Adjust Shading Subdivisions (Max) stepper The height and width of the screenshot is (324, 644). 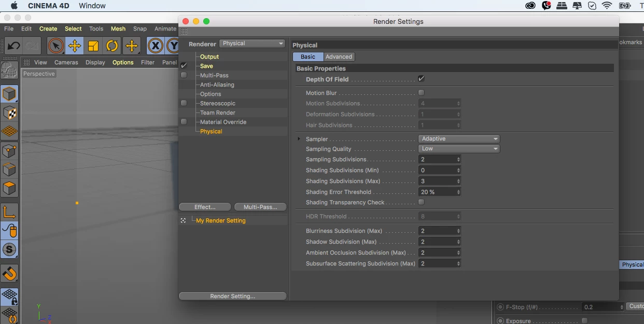(458, 181)
